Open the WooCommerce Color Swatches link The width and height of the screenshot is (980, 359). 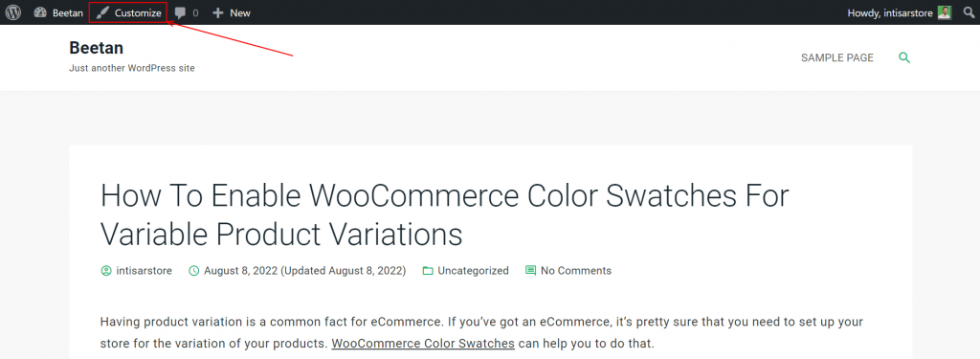tap(423, 344)
